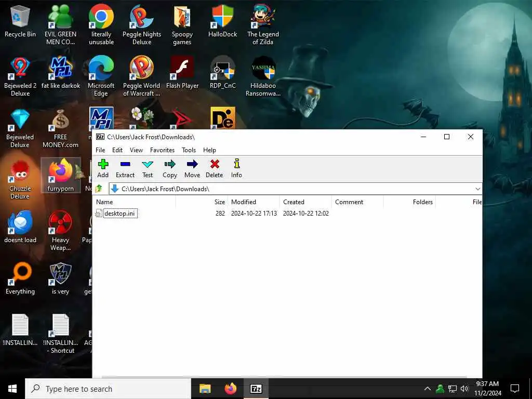
Task: Open the Windows Start button
Action: [x=12, y=389]
